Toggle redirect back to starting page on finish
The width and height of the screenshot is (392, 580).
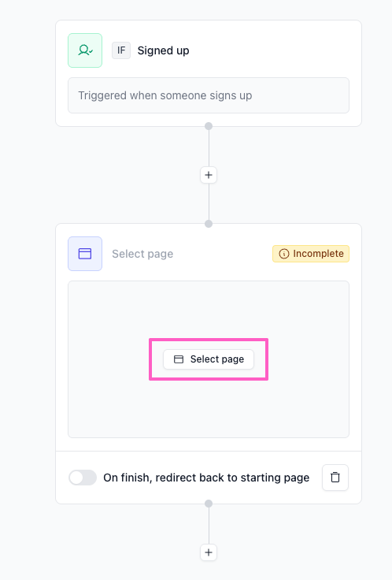tap(83, 478)
